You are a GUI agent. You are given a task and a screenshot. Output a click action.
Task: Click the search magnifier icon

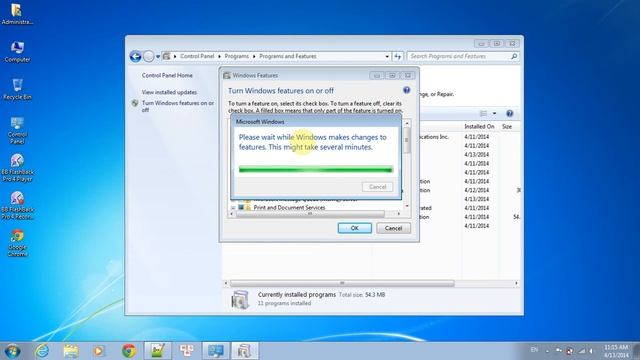click(514, 56)
